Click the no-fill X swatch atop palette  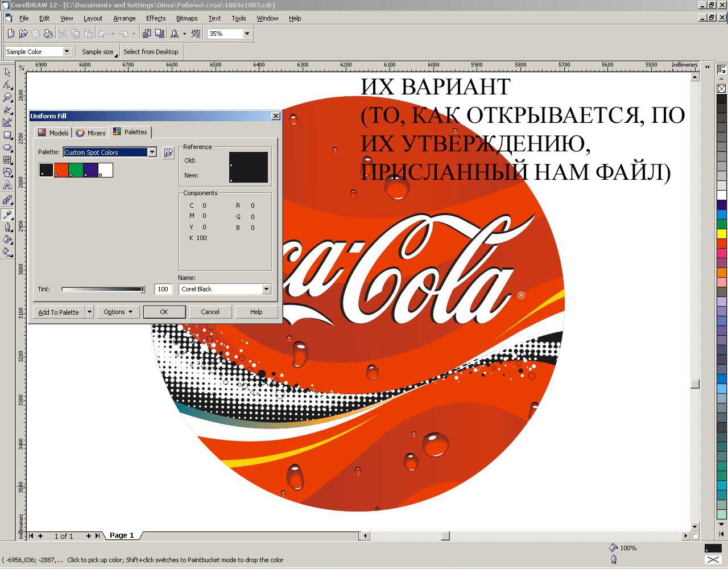pos(722,89)
